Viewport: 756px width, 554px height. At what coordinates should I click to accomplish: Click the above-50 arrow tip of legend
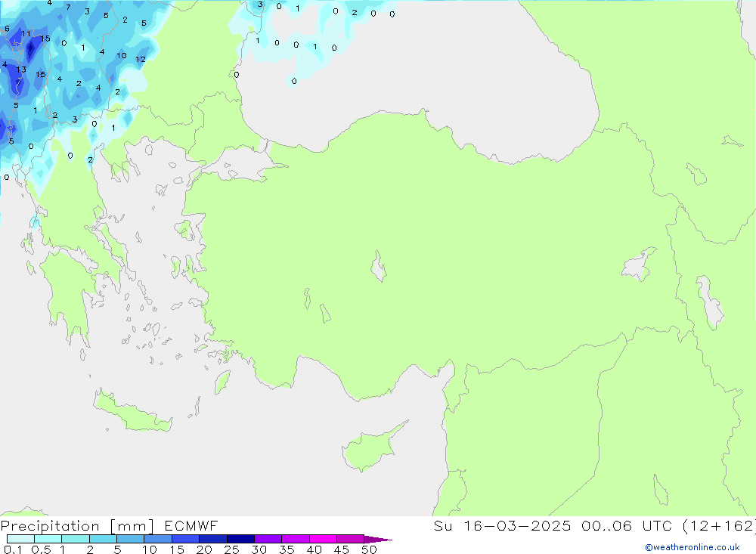tap(378, 540)
